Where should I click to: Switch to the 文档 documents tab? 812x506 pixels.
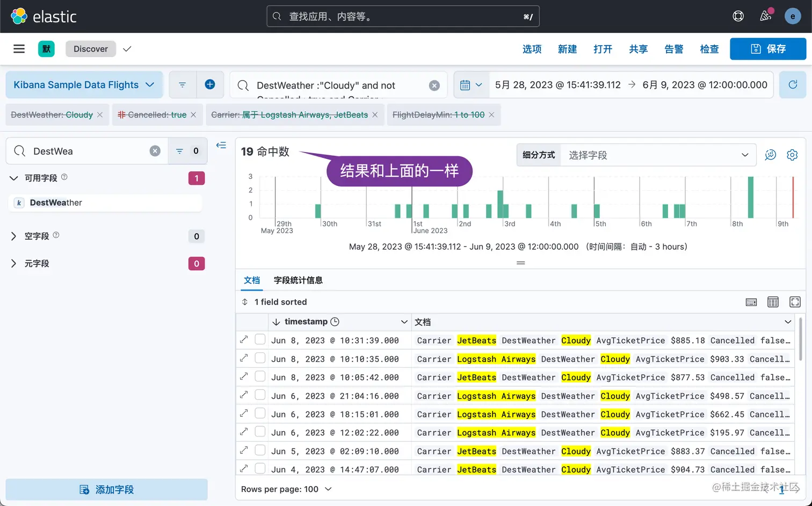point(252,280)
